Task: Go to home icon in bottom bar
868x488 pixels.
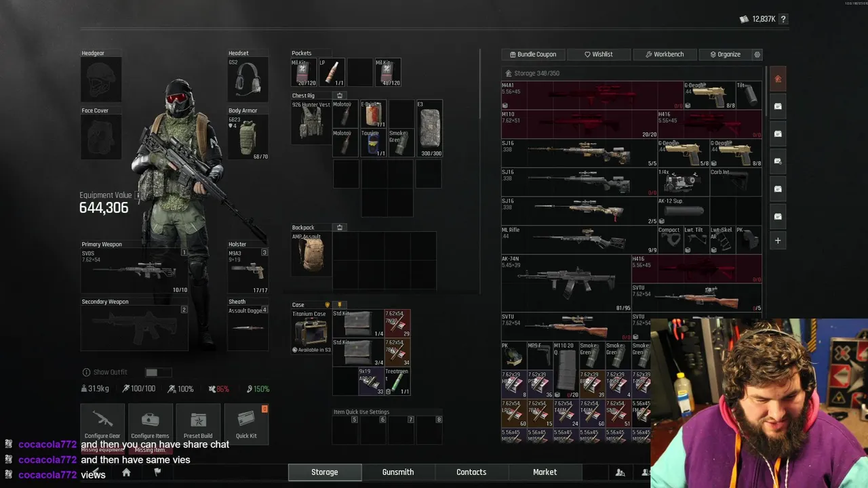Action: click(x=126, y=472)
